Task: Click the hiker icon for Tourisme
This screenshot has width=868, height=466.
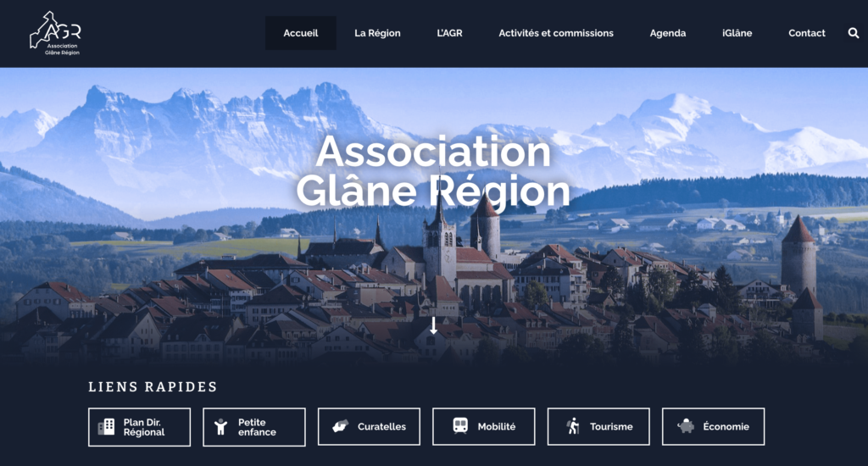Action: pyautogui.click(x=574, y=426)
